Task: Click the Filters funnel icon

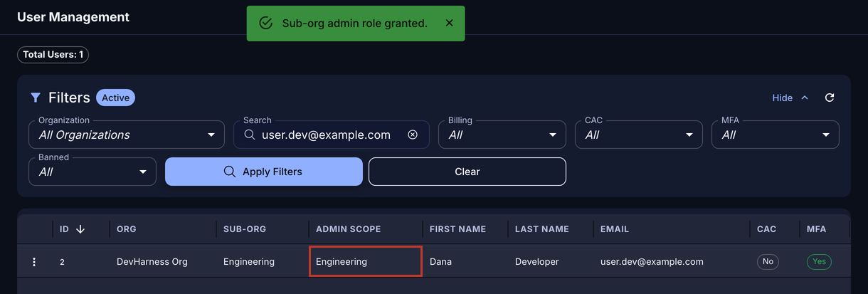Action: (x=36, y=98)
